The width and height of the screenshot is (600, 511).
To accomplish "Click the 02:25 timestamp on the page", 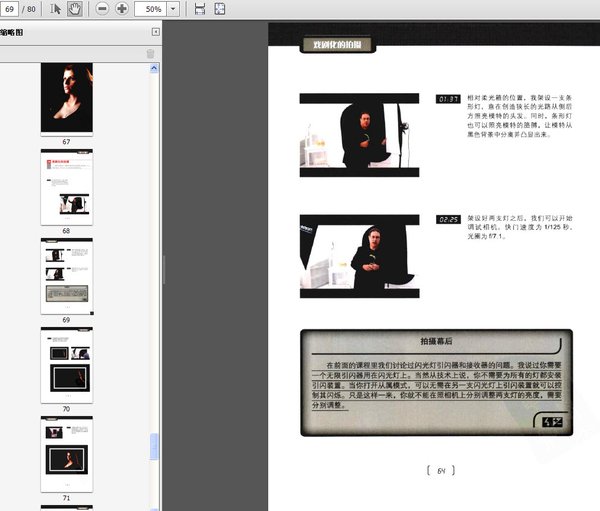I will click(x=448, y=220).
